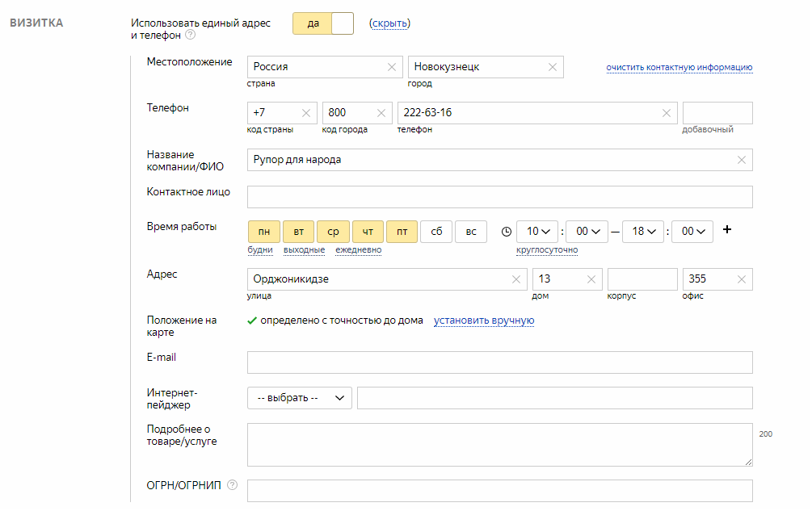812x511 pixels.
Task: Open help for unified address and phone
Action: coord(191,35)
